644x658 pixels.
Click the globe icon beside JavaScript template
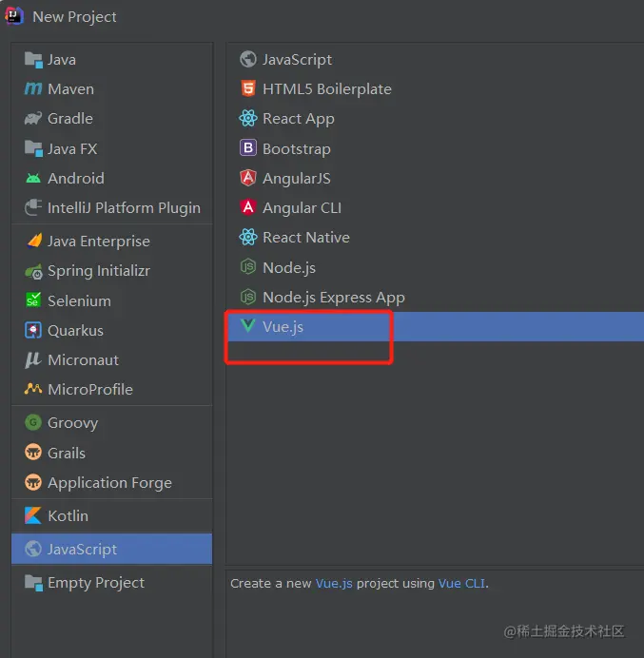pyautogui.click(x=248, y=59)
